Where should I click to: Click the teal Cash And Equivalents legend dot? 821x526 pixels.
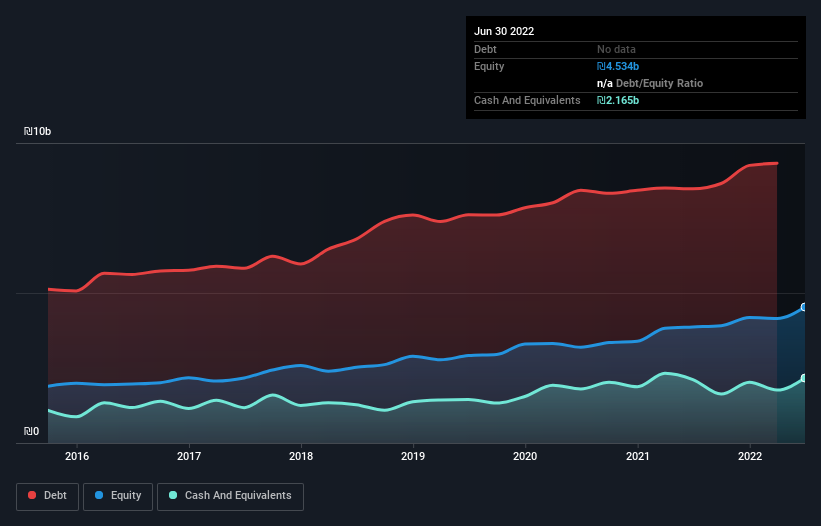(x=173, y=495)
